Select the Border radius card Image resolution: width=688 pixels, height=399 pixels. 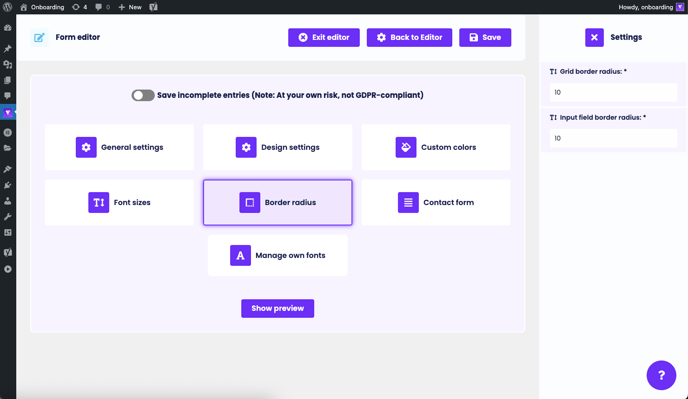tap(277, 202)
